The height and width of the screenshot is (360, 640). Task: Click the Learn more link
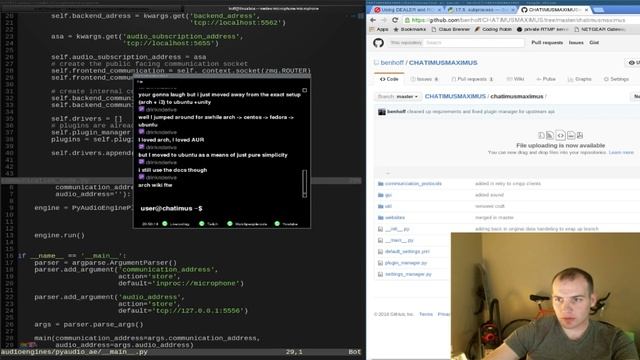pos(621,152)
